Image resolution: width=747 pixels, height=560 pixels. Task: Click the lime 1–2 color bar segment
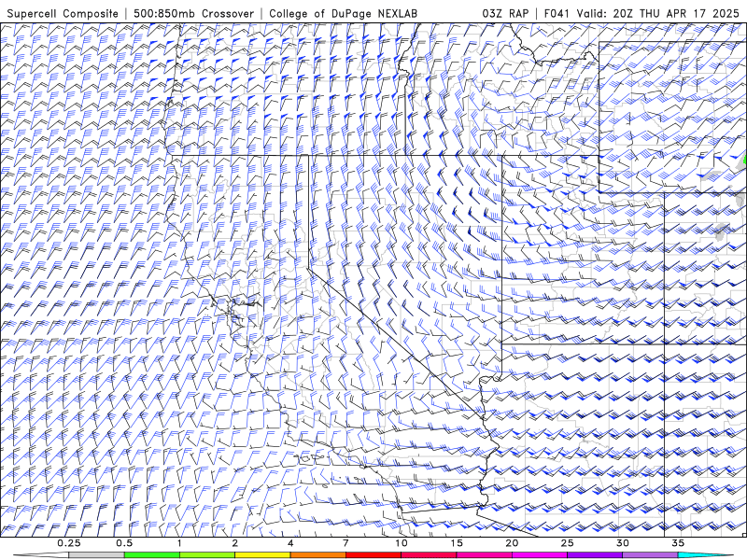click(x=206, y=555)
